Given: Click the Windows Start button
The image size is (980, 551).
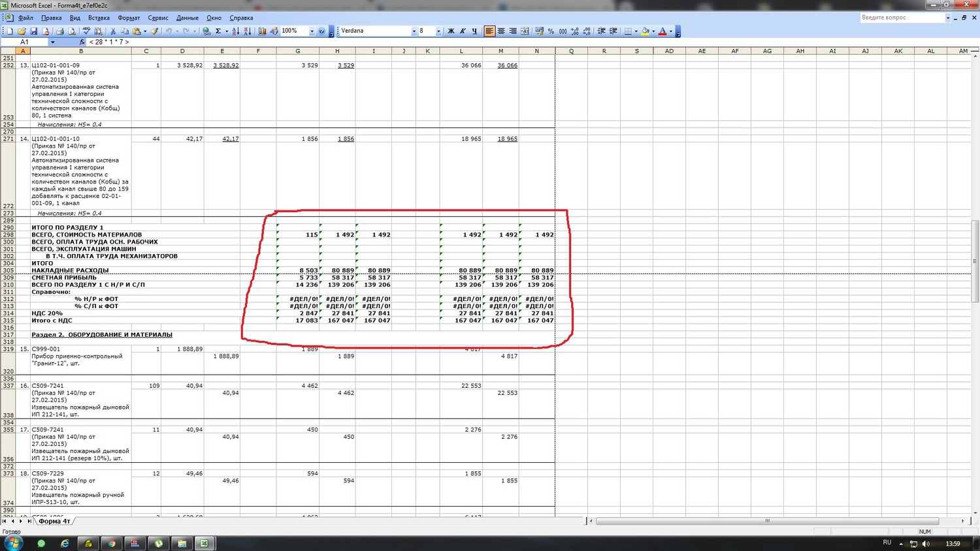Looking at the screenshot, I should (13, 543).
